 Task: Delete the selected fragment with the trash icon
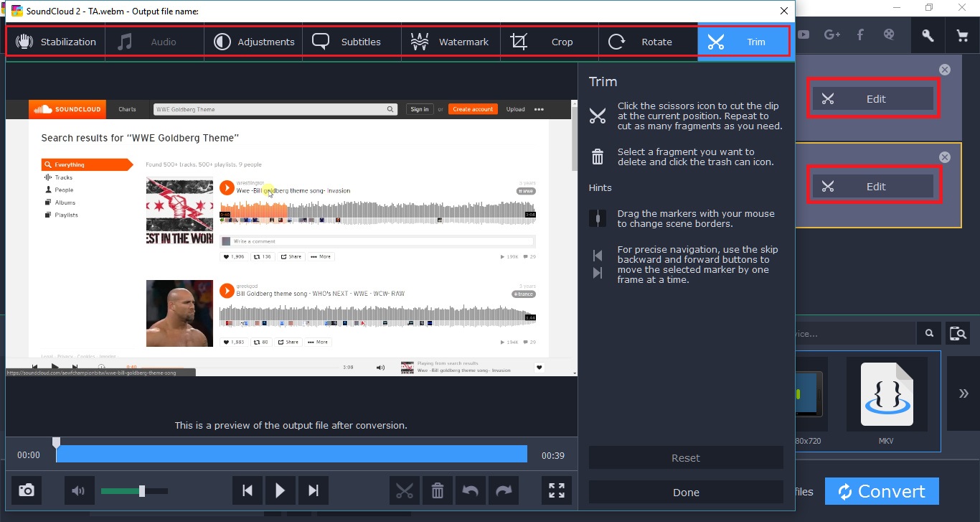pos(438,490)
